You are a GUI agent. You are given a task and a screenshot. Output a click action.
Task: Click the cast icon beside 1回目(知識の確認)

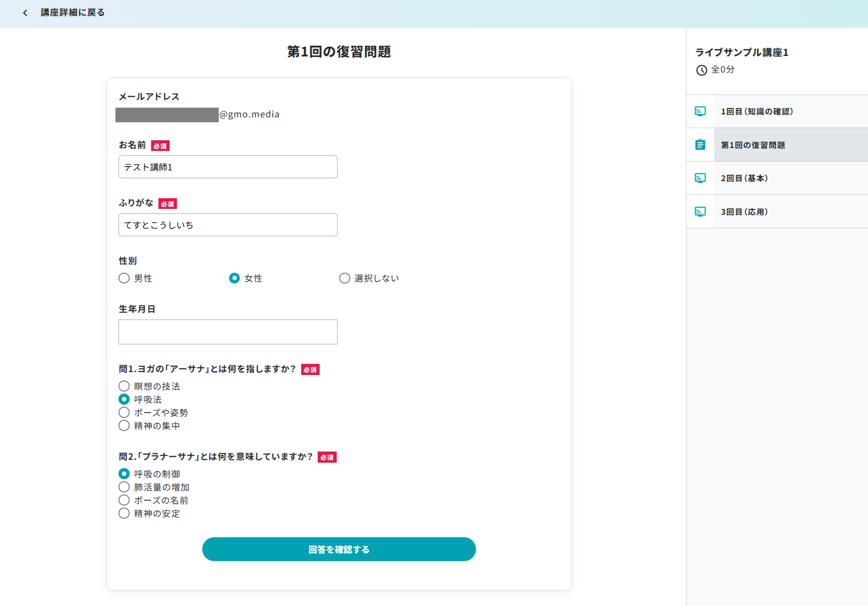(700, 112)
